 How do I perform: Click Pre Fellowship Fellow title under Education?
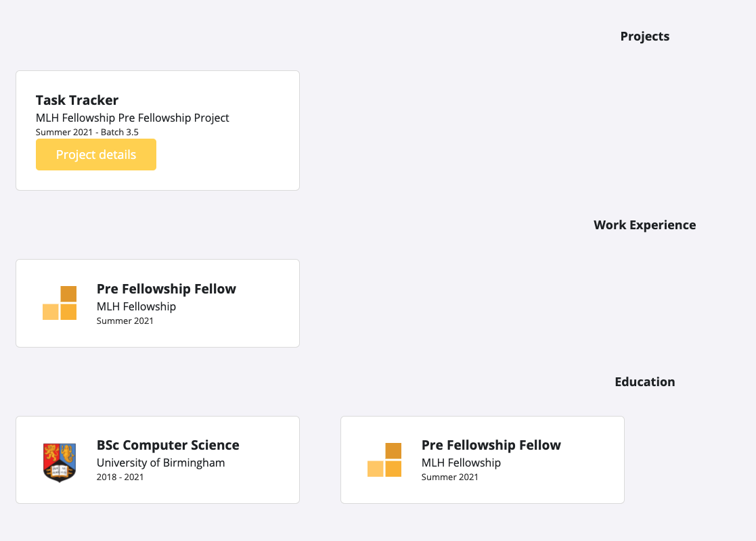pyautogui.click(x=491, y=445)
